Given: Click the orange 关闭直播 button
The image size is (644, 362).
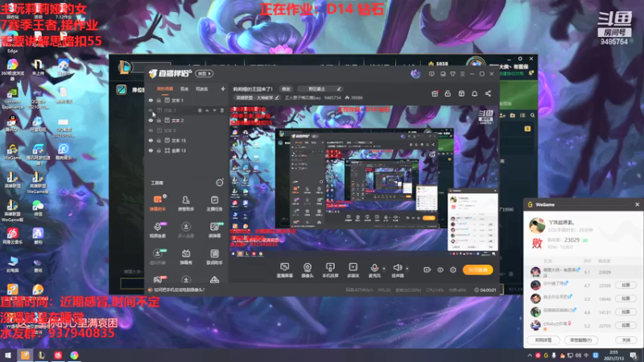Looking at the screenshot, I should click(477, 269).
